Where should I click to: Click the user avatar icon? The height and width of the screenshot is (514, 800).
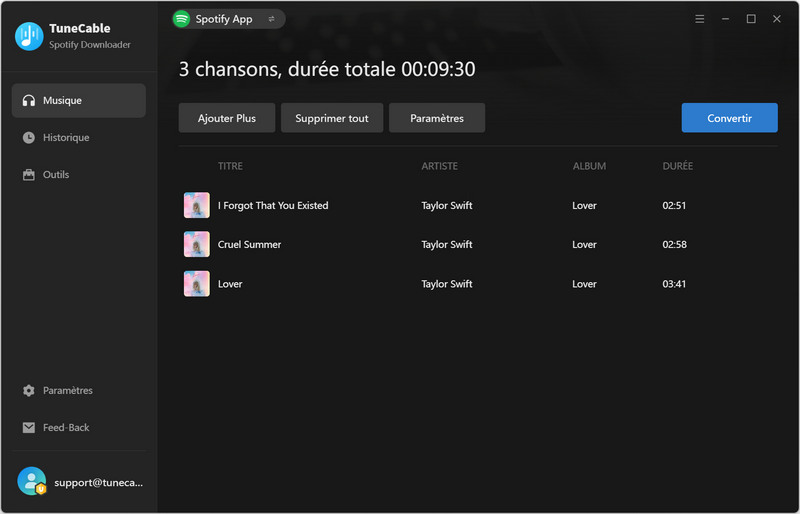point(32,481)
